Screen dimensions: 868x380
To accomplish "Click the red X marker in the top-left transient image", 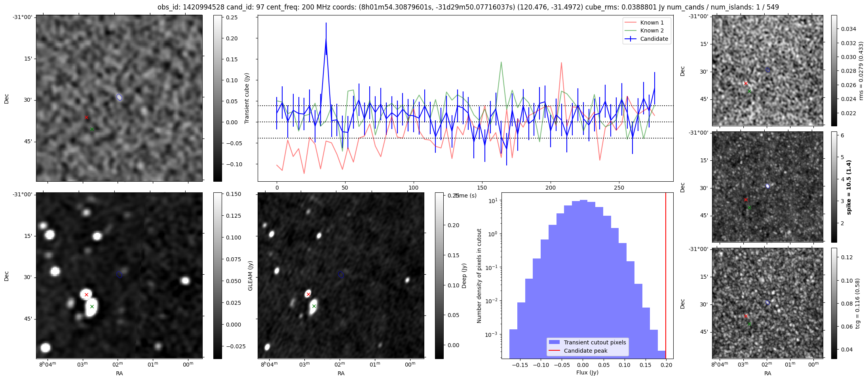I will pyautogui.click(x=86, y=118).
